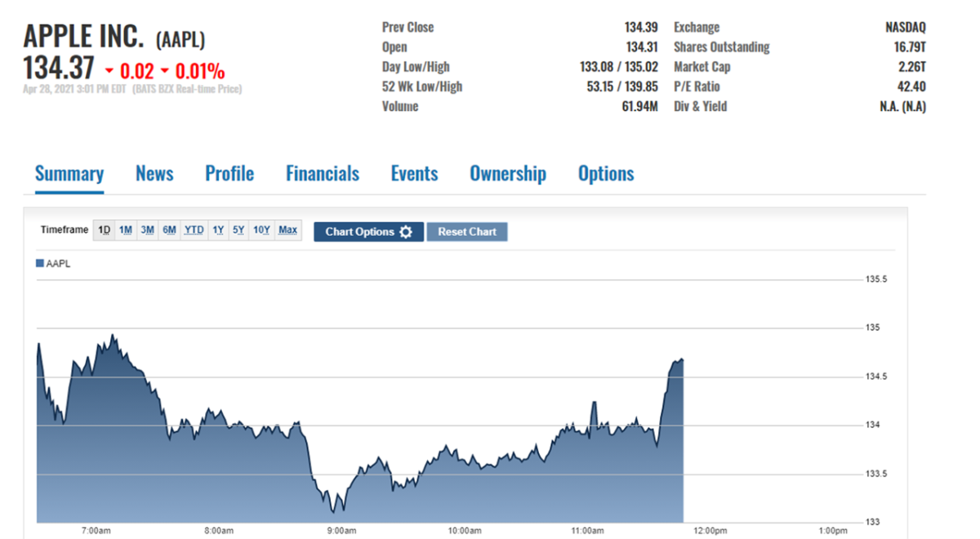This screenshot has width=980, height=539.
Task: Click the Timeframe label
Action: (x=65, y=230)
